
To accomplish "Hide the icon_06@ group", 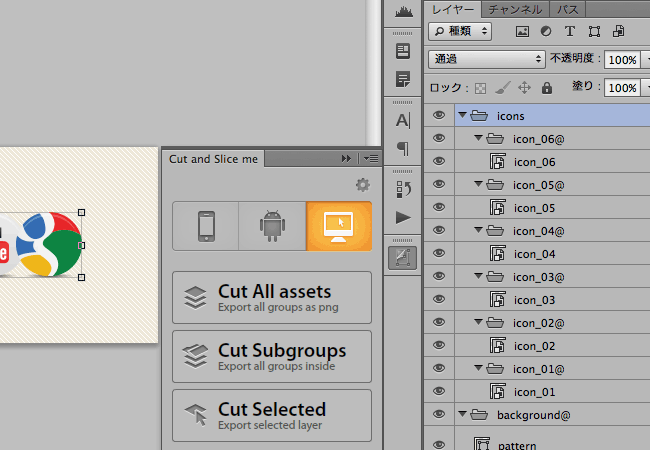I will (439, 138).
